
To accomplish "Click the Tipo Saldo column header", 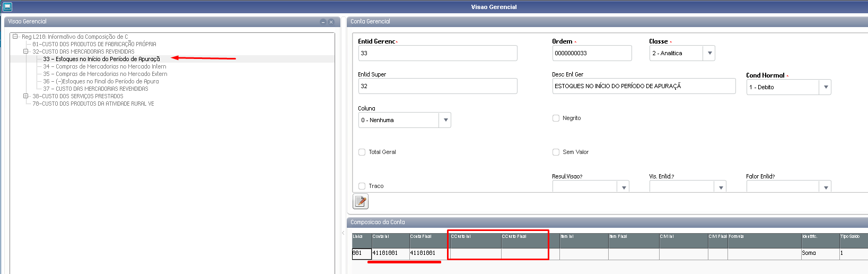I will click(854, 241).
